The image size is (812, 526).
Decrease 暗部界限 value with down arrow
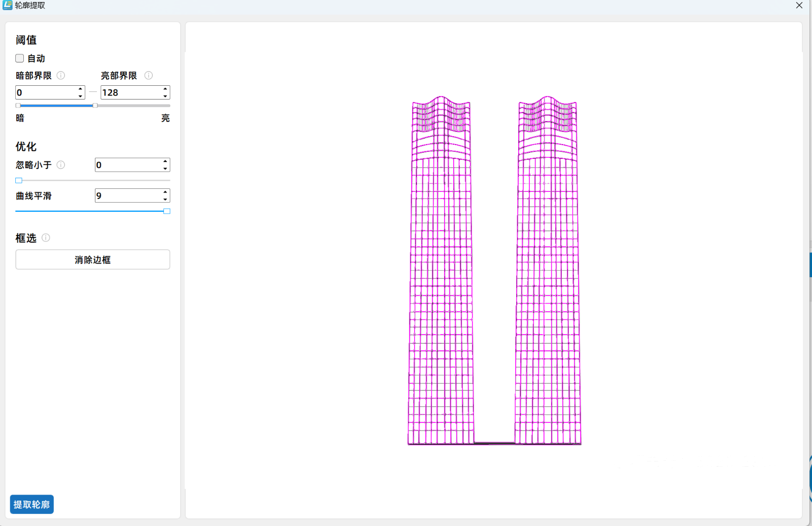pos(80,96)
